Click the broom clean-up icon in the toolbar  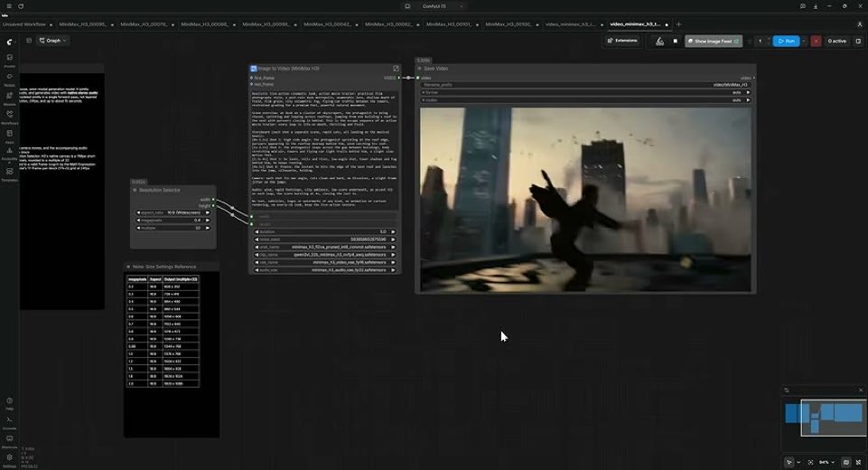coord(660,41)
